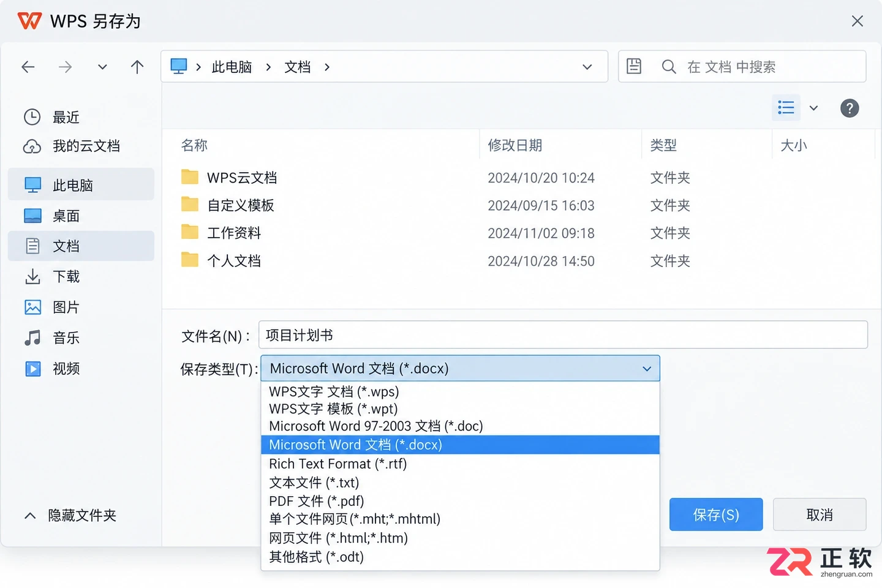Open 音乐 in the sidebar
Screen dimensions: 882x588
click(x=81, y=337)
